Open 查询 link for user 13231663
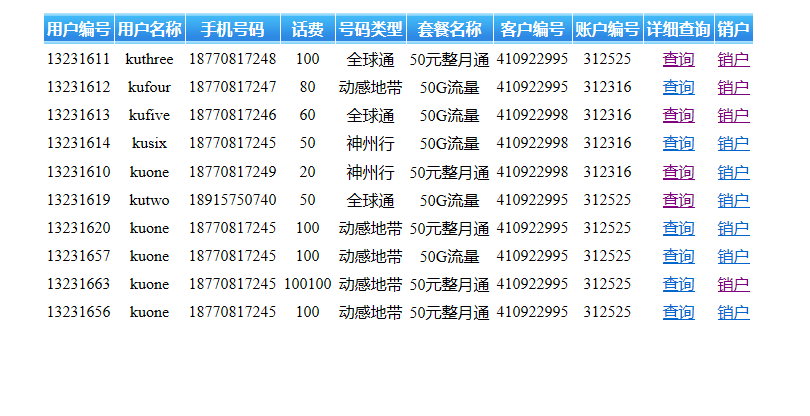The width and height of the screenshot is (810, 416). tap(678, 284)
